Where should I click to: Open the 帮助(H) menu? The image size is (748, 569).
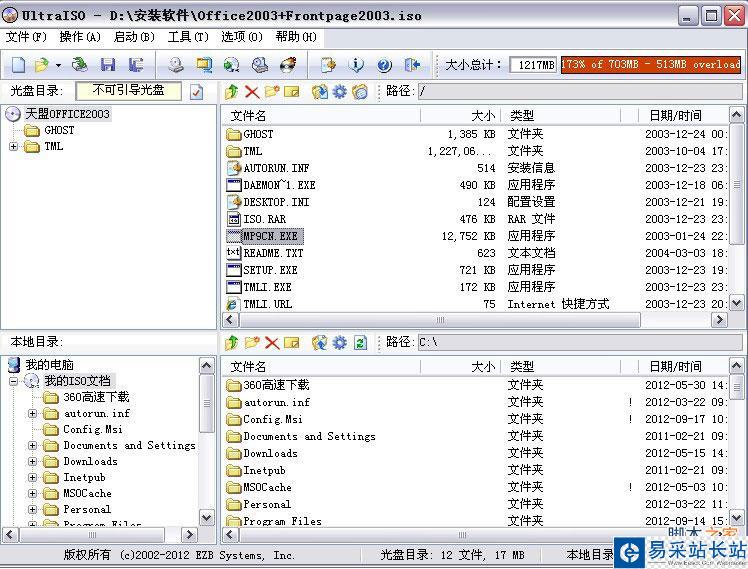point(296,37)
